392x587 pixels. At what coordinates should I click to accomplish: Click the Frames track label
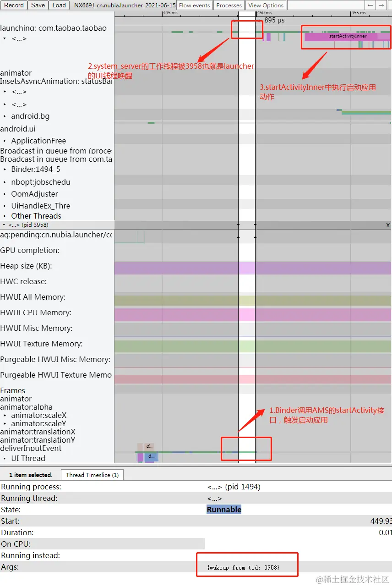pyautogui.click(x=12, y=390)
